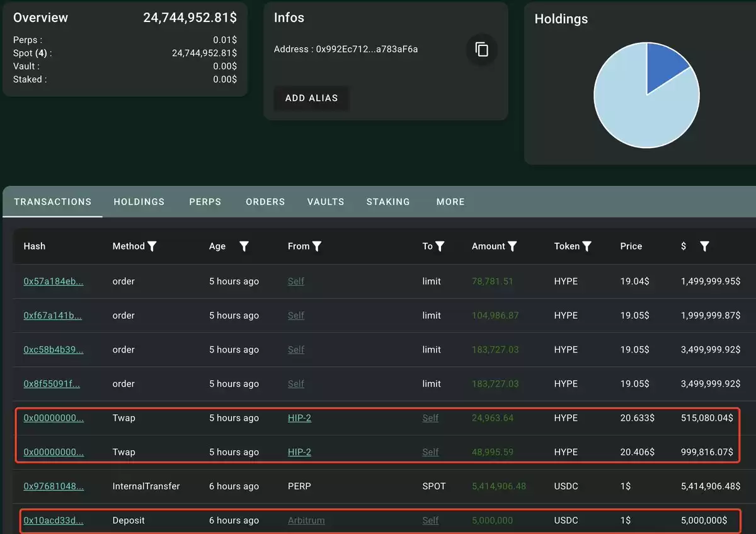Image resolution: width=756 pixels, height=534 pixels.
Task: Click the PERP source in InternalTransfer row
Action: 299,486
